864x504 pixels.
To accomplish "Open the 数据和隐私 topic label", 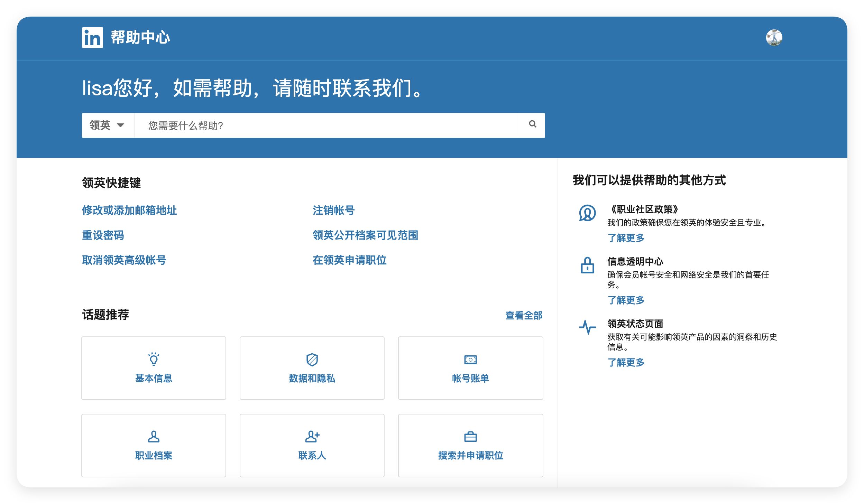I will (312, 378).
